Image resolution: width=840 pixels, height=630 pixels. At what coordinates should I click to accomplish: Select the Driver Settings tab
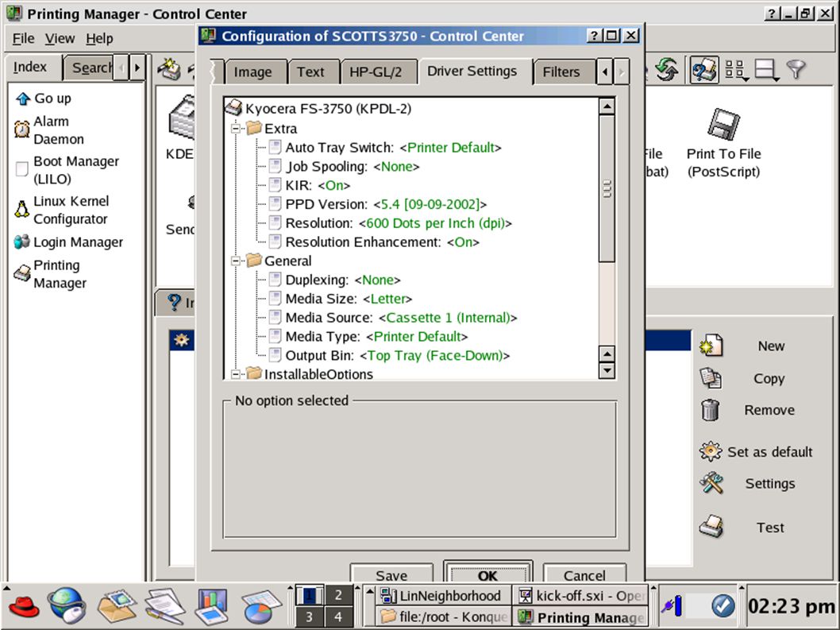pos(472,72)
